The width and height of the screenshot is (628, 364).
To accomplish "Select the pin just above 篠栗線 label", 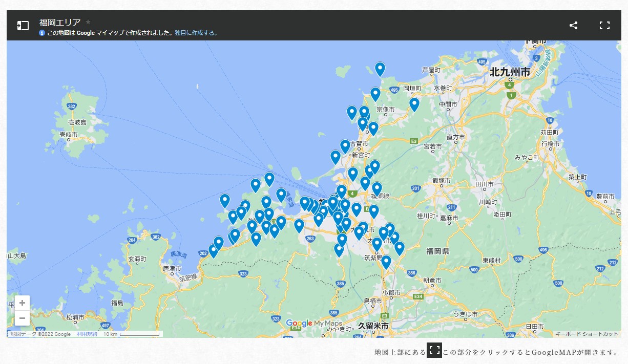I will tap(376, 188).
